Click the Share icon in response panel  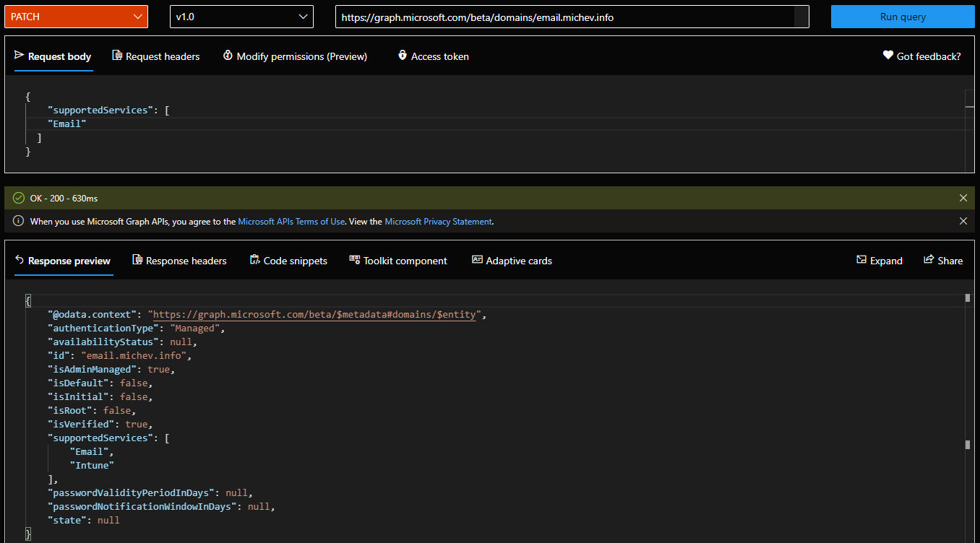click(929, 260)
